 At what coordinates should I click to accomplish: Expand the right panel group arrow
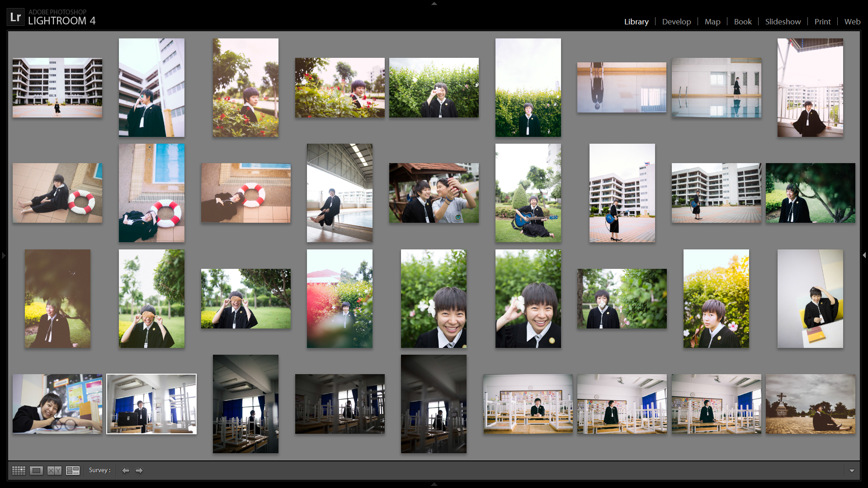tap(864, 255)
